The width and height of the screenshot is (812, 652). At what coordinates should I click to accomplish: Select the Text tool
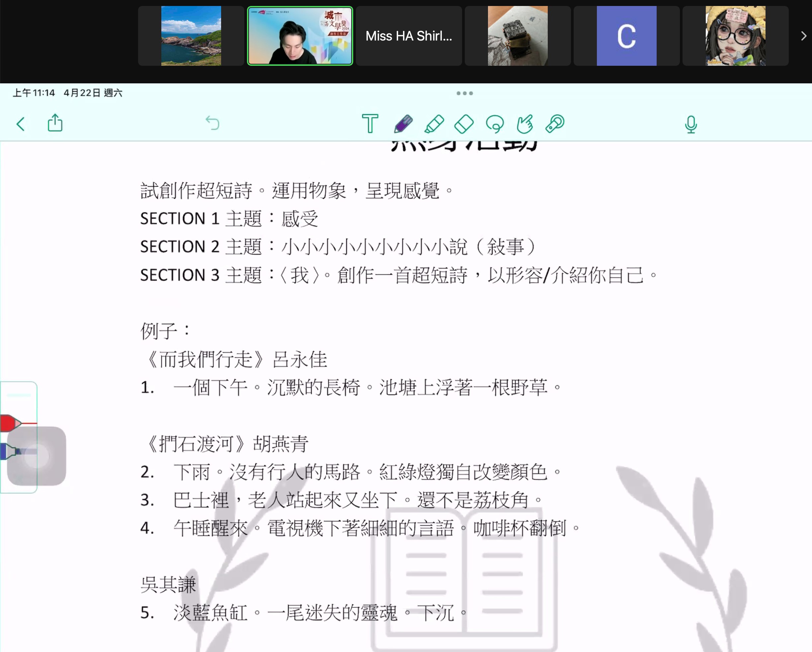pyautogui.click(x=370, y=124)
